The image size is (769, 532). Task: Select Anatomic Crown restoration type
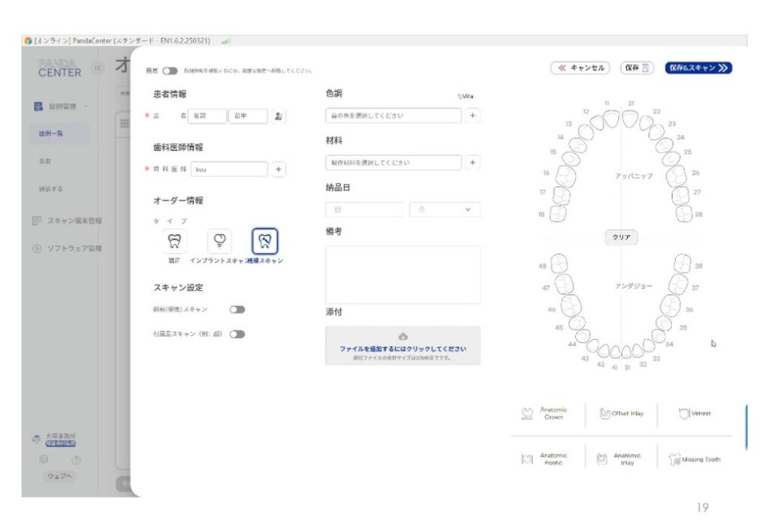547,413
